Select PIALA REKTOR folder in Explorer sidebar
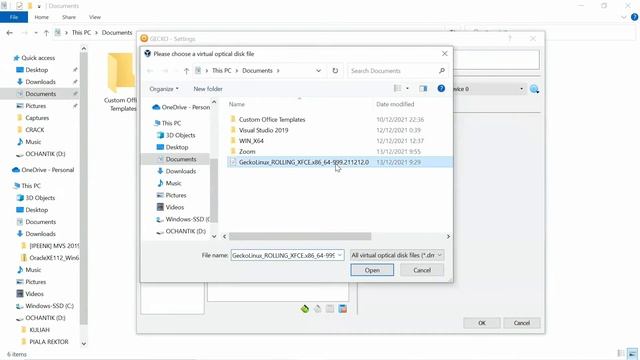The image size is (640, 360). tap(44, 342)
